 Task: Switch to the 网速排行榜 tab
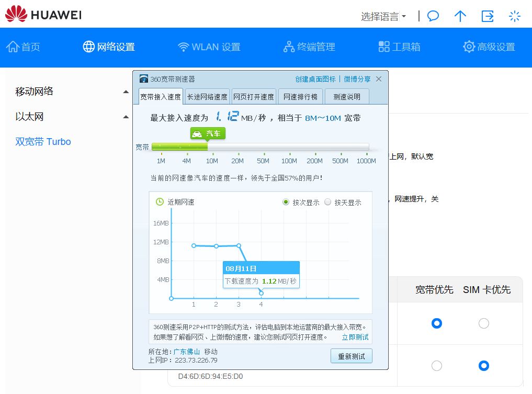click(300, 97)
